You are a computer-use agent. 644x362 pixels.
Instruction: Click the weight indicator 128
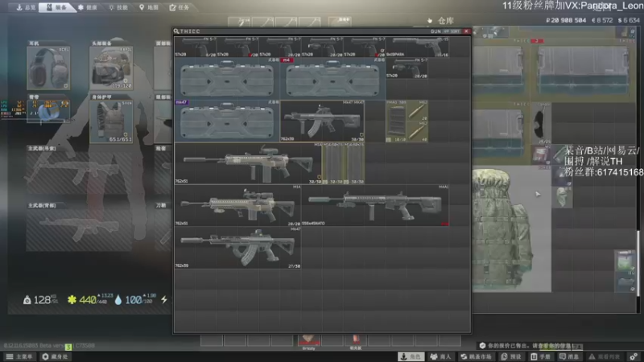tap(41, 299)
